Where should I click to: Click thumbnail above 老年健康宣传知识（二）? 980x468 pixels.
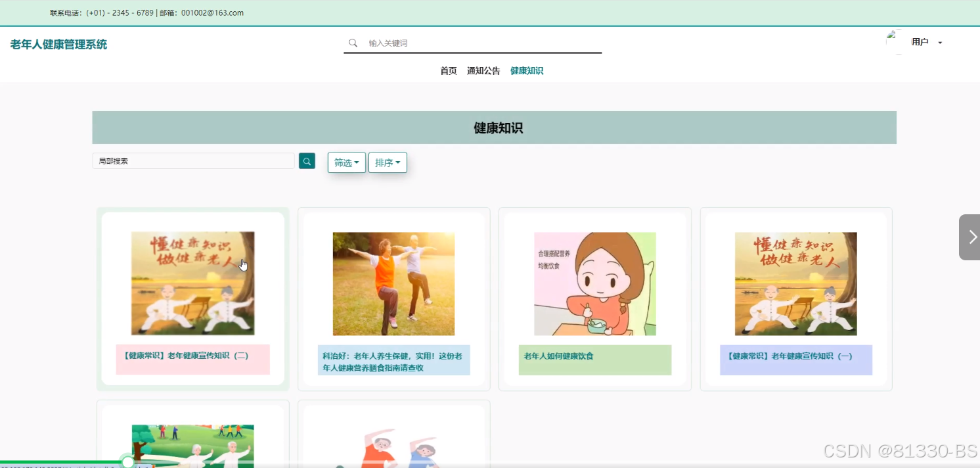click(192, 284)
